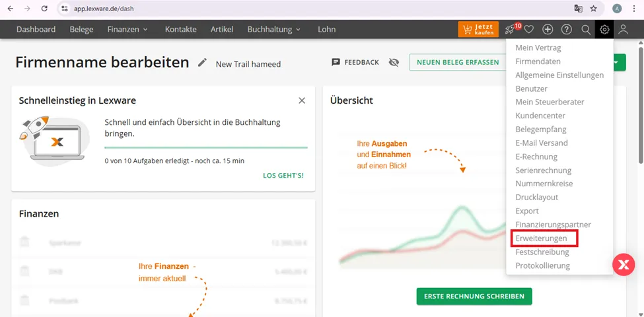
Task: Open the Belege nav item
Action: (81, 30)
